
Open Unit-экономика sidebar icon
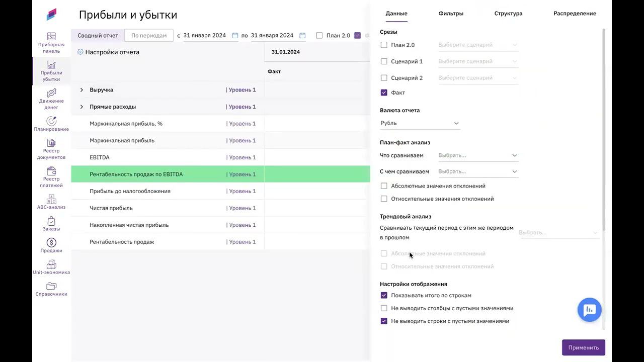[x=51, y=264]
